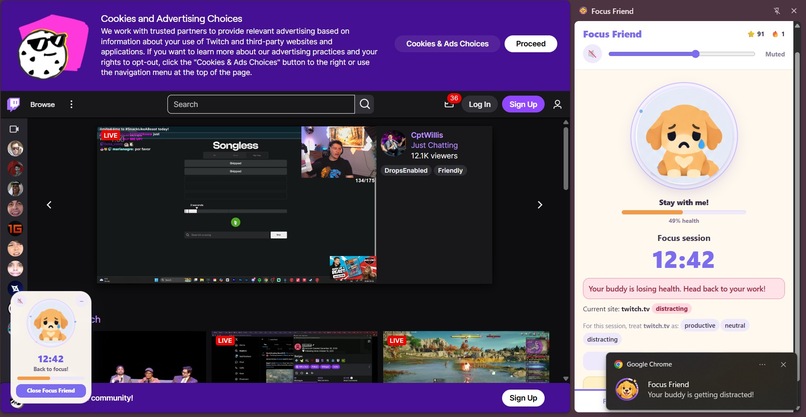Click the Sign Up button in the header
Screen dimensions: 806x417
coord(523,104)
